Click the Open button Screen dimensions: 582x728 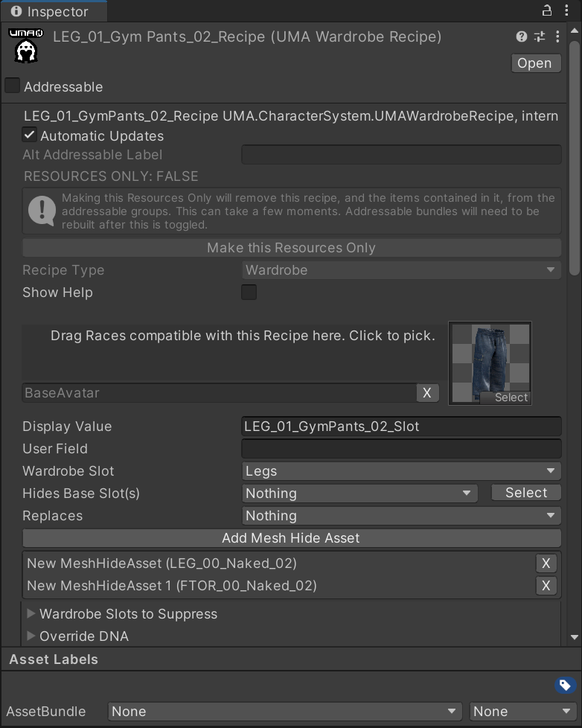(536, 63)
